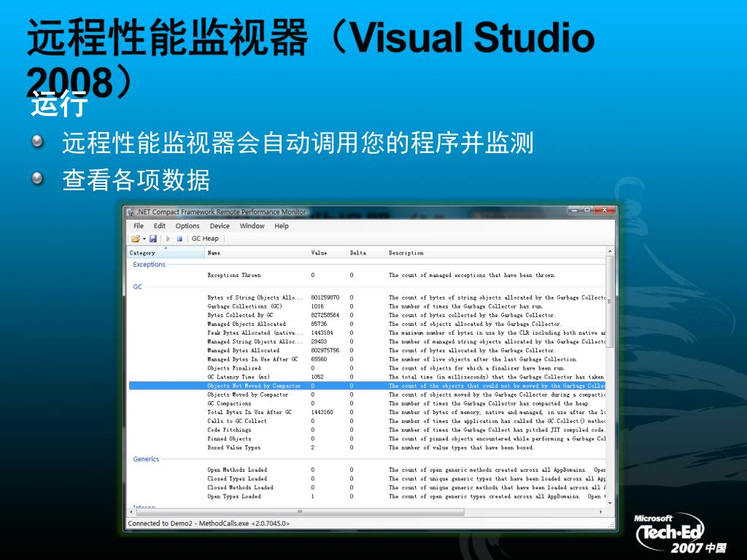Screen dimensions: 747x560
Task: Select the Pinned Objects row
Action: (x=368, y=438)
